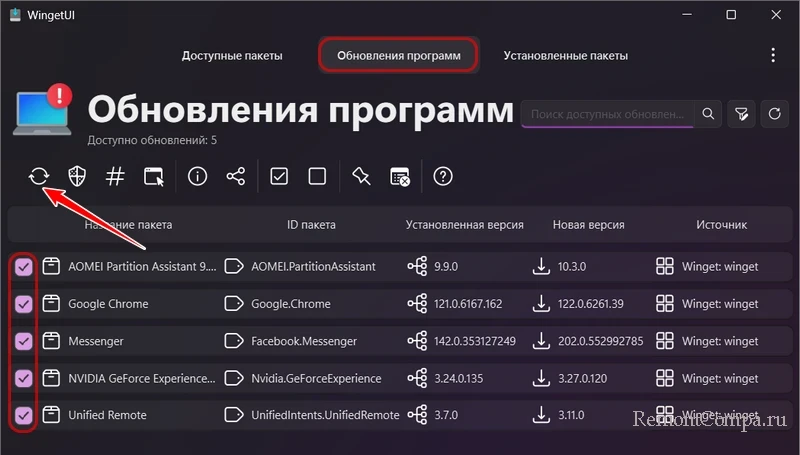Image resolution: width=800 pixels, height=455 pixels.
Task: Sort by Источник column header
Action: [x=721, y=224]
